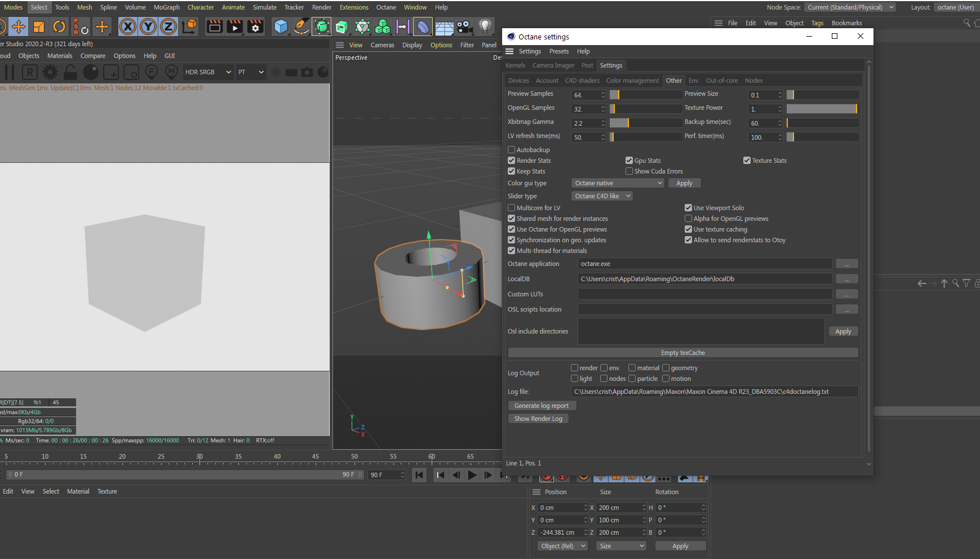Play the animation forward
The height and width of the screenshot is (559, 980).
point(472,475)
